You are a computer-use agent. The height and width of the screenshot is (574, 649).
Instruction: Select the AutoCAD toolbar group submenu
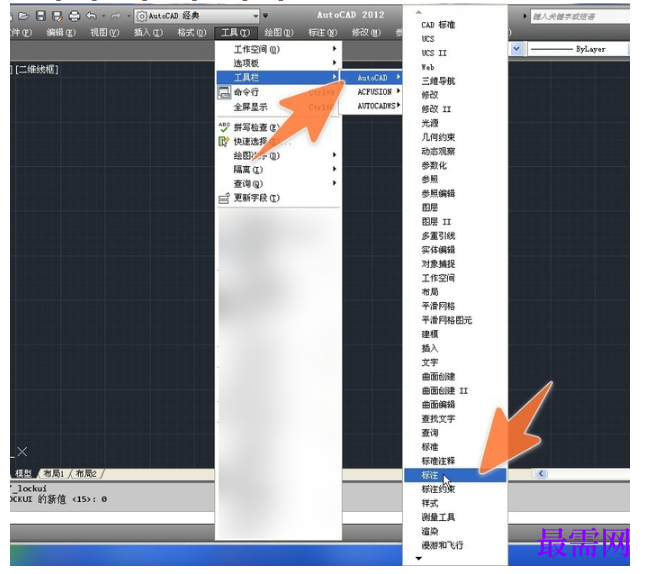[371, 77]
